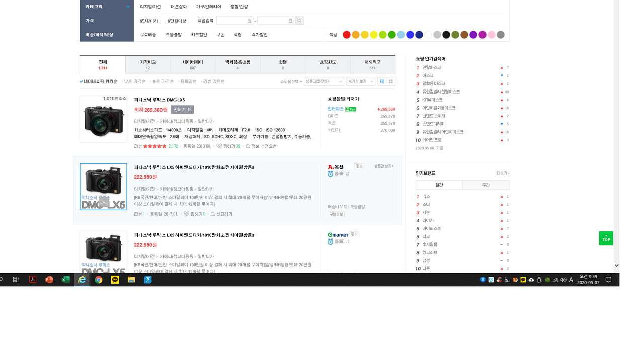The image size is (644, 362).
Task: Open 네이버페이 tab
Action: (x=193, y=65)
